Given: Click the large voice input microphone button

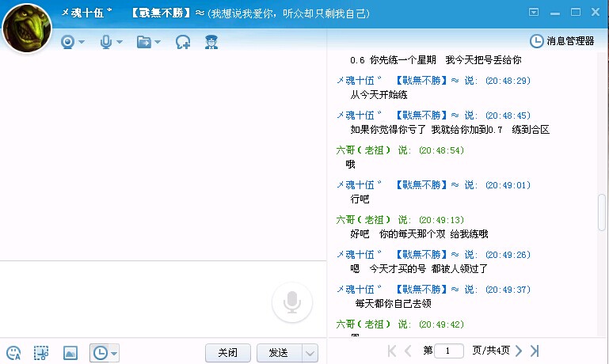Looking at the screenshot, I should 291,303.
